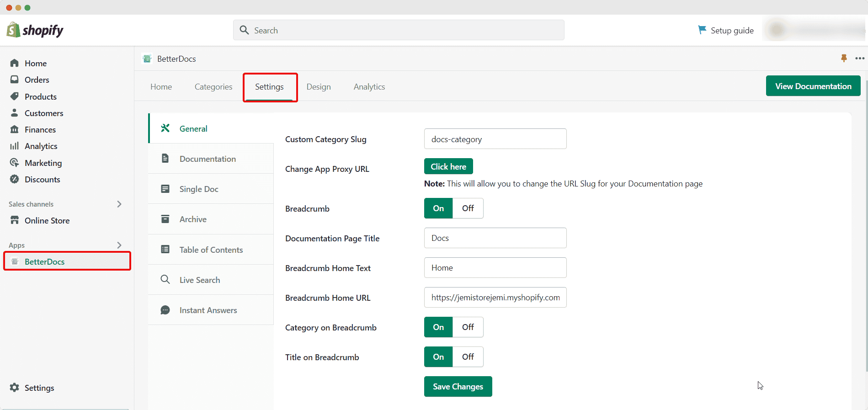The width and height of the screenshot is (868, 410).
Task: Pin the BetterDocs app with pin icon
Action: [x=844, y=58]
